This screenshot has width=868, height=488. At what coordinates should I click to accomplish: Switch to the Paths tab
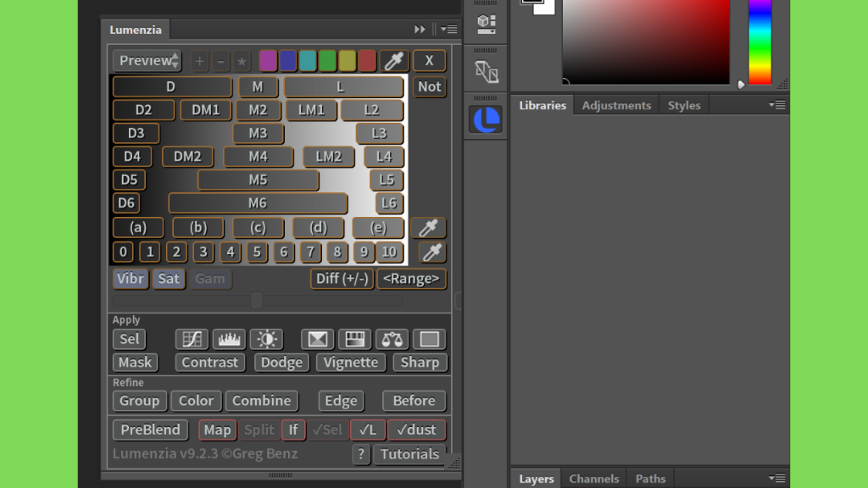(x=650, y=479)
